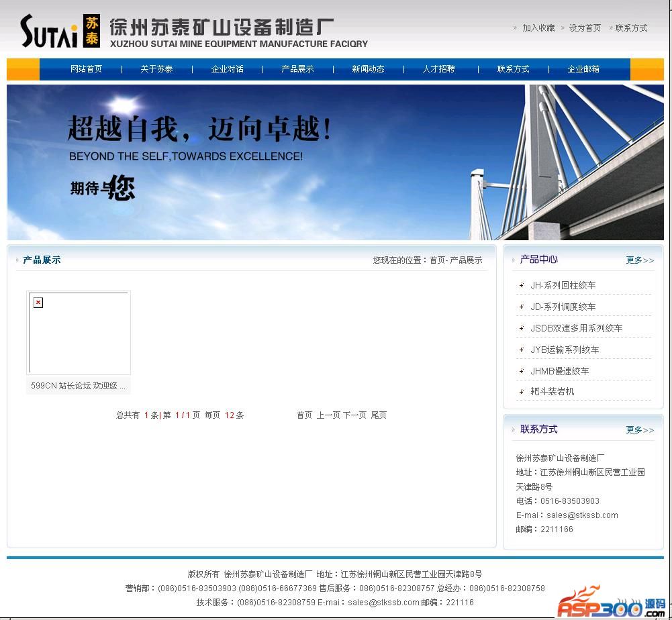
Task: Click pagination summary 总共有 1 条
Action: pos(138,415)
